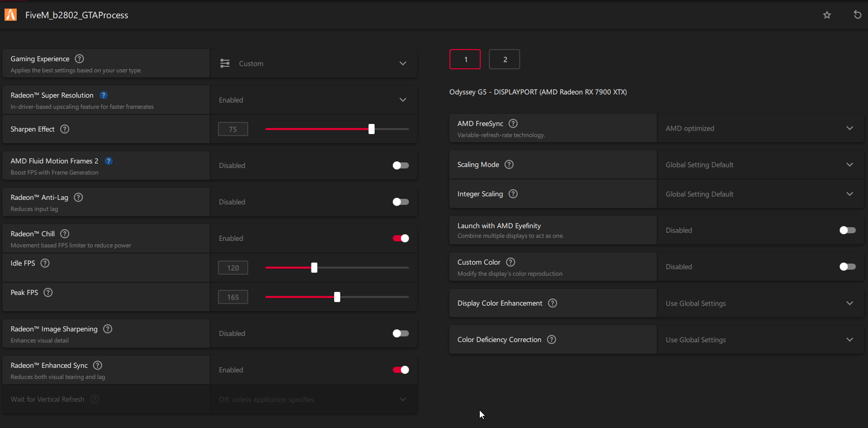Click the Sharpen Effect slider handle
This screenshot has width=868, height=428.
(x=372, y=129)
